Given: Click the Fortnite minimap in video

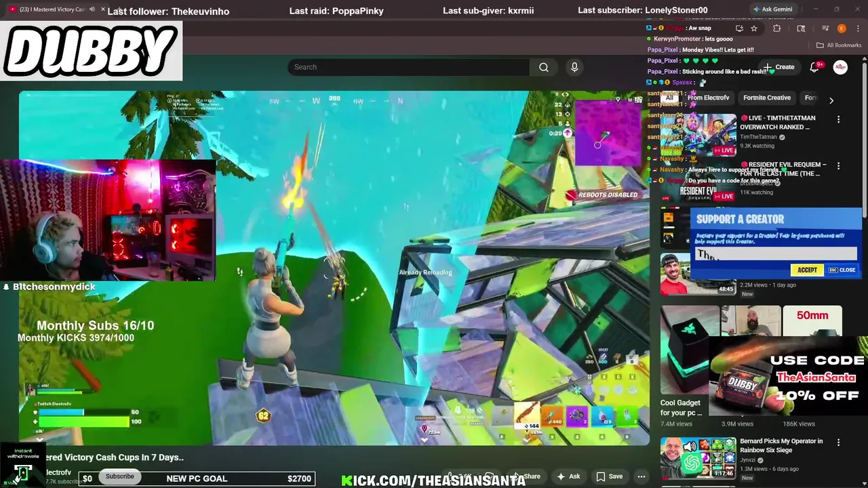Looking at the screenshot, I should (607, 134).
